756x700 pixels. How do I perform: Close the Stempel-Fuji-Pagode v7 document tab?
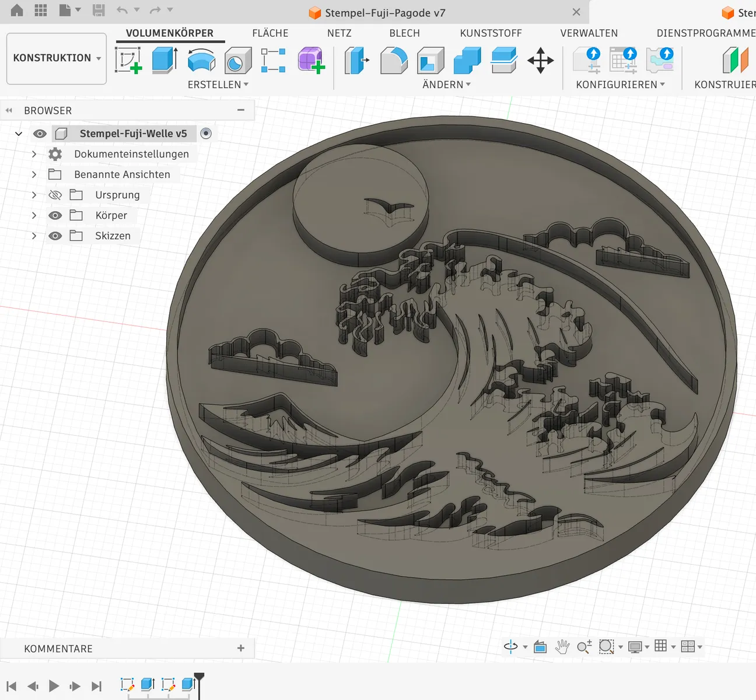576,12
